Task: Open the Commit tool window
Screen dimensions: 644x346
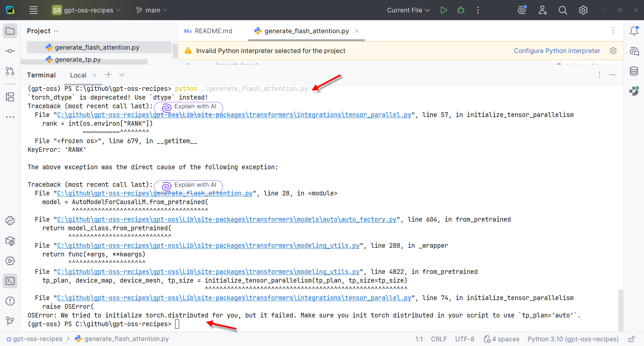Action: pyautogui.click(x=10, y=51)
